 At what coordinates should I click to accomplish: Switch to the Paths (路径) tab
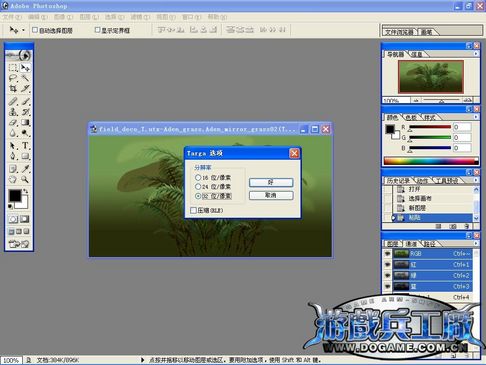tap(430, 244)
